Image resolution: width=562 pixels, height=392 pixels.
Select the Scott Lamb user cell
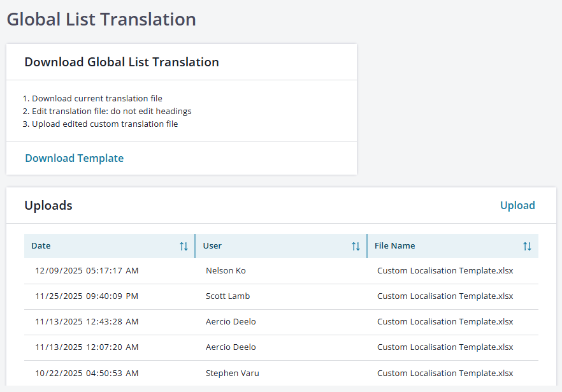point(227,296)
